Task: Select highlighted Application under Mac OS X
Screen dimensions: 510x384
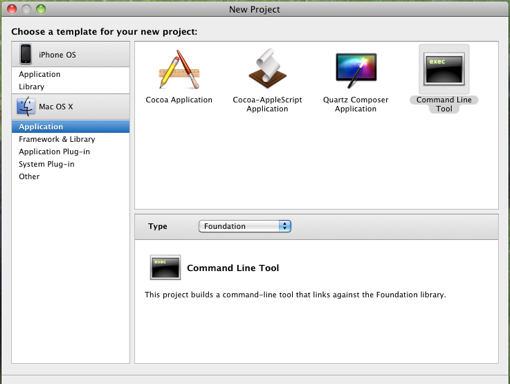Action: pos(71,127)
